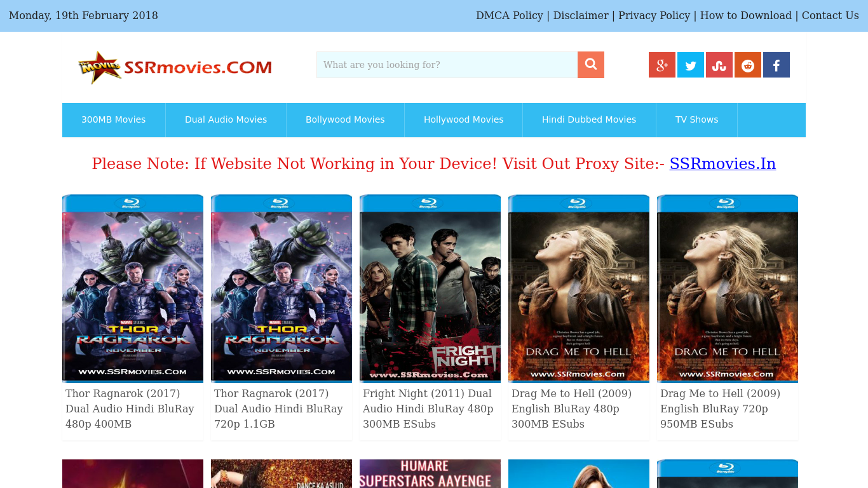Click the How to Download link
The width and height of the screenshot is (868, 488).
click(746, 15)
